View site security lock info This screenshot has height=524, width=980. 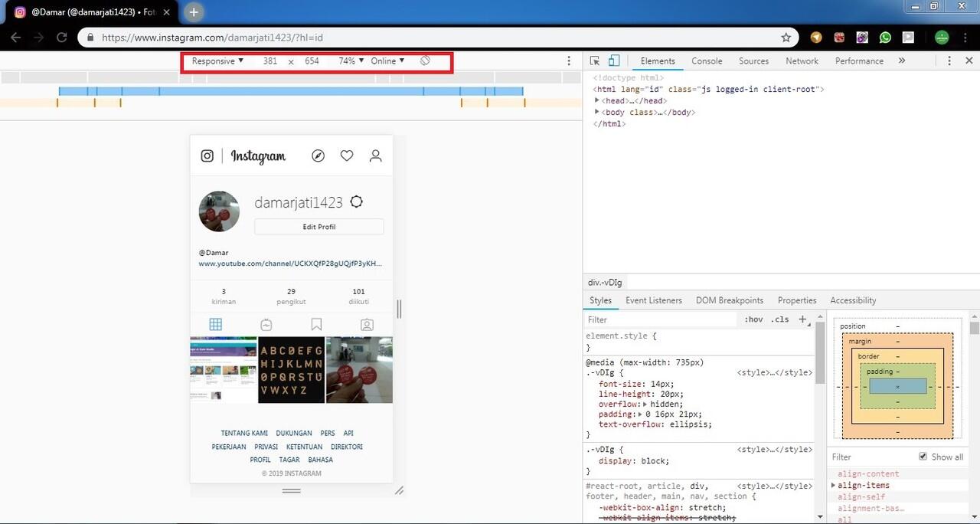[x=91, y=37]
